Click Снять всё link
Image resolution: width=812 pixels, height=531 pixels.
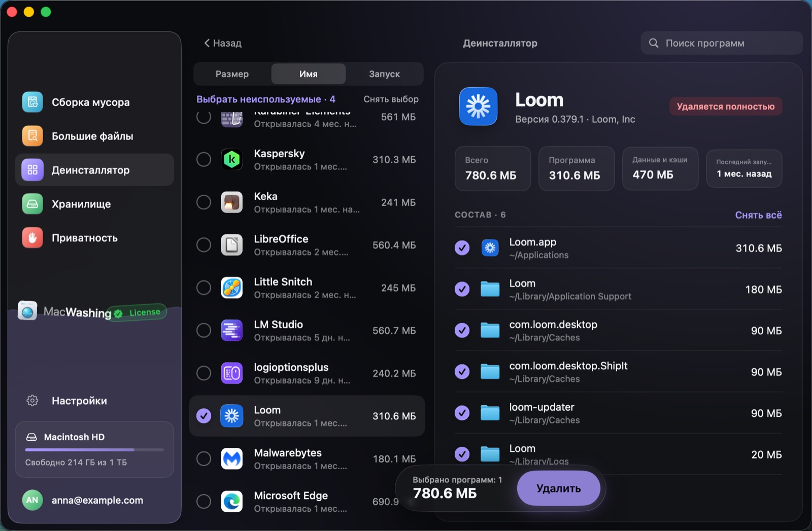pyautogui.click(x=758, y=215)
